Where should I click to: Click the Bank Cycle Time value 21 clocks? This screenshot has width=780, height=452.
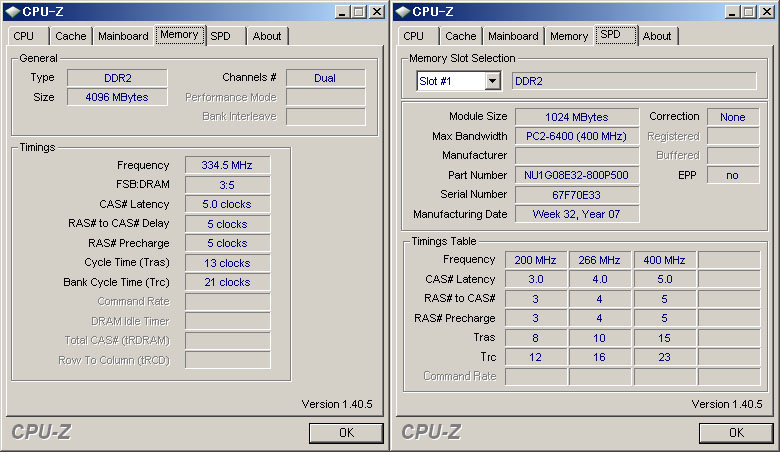coord(227,282)
